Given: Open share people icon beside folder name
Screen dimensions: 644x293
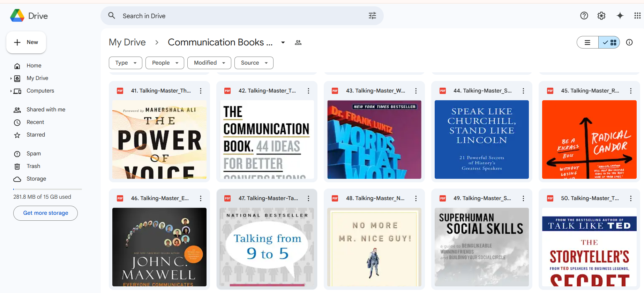Looking at the screenshot, I should [298, 43].
